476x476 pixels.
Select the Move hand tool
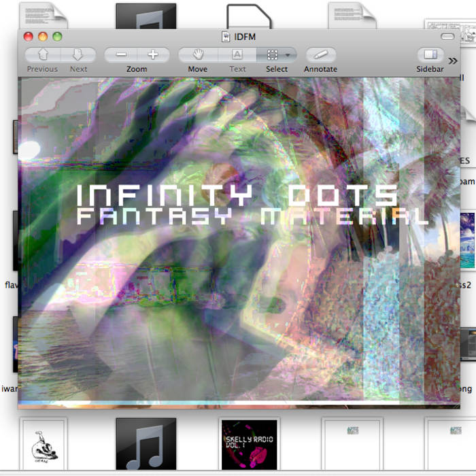(198, 55)
